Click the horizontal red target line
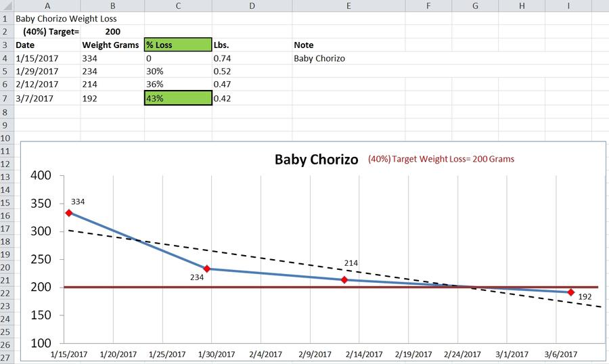 271,287
